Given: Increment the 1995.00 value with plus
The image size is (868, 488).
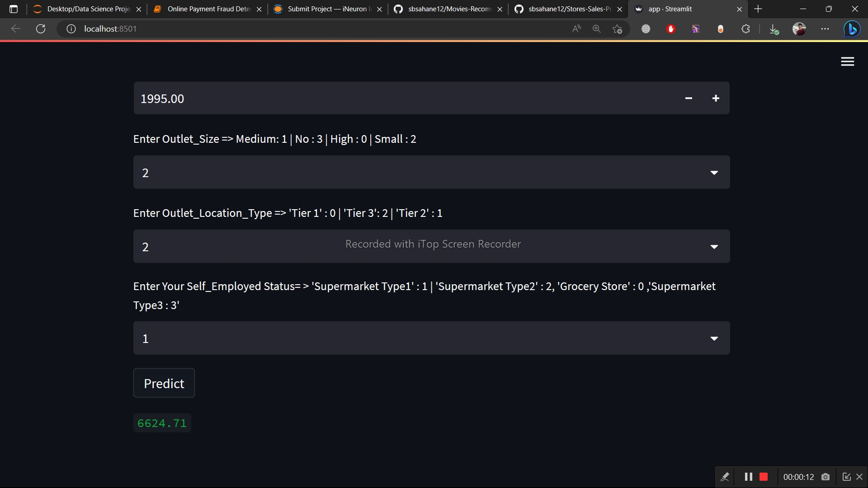Looking at the screenshot, I should 716,98.
